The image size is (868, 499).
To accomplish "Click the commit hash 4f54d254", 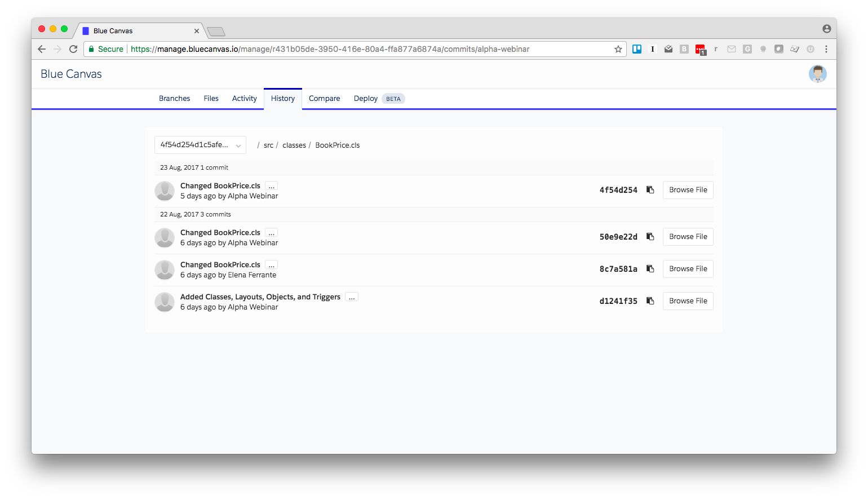I will (618, 190).
